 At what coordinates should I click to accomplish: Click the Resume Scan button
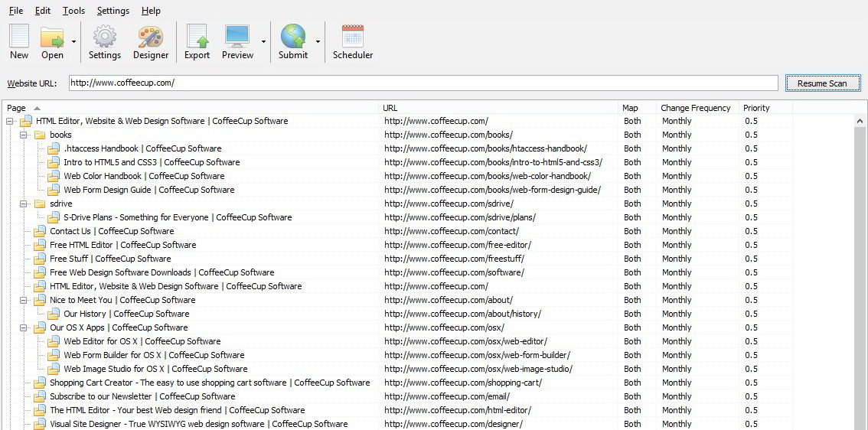[x=823, y=83]
